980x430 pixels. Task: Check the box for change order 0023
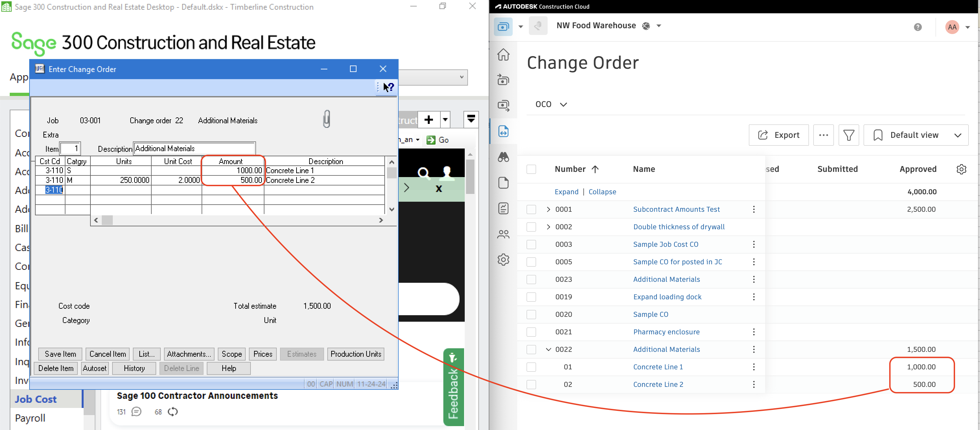(x=531, y=279)
